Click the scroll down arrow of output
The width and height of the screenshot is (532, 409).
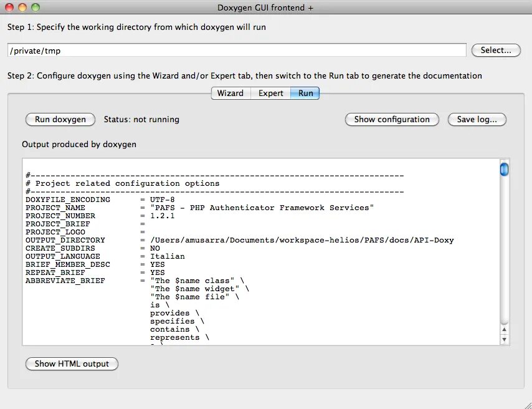click(x=504, y=340)
